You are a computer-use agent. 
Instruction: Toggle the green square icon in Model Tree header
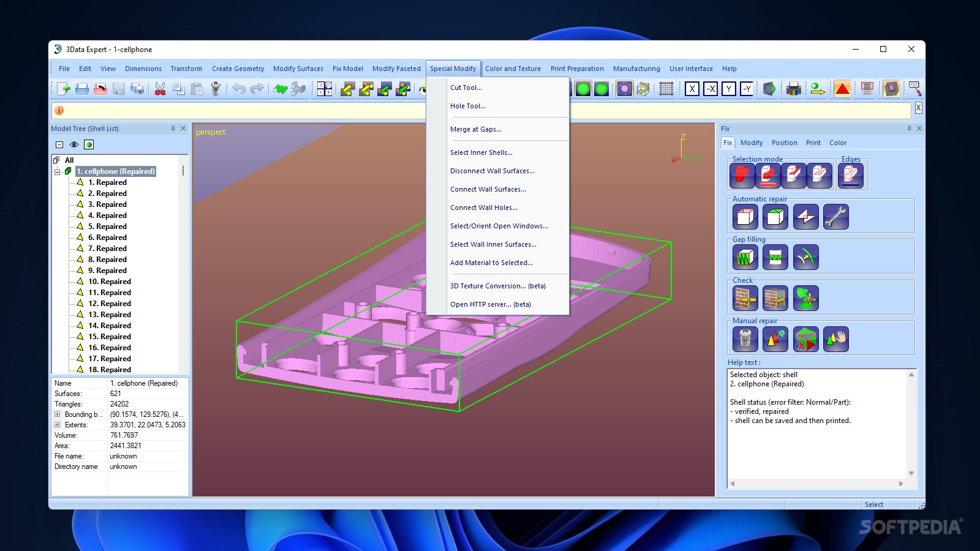[89, 144]
